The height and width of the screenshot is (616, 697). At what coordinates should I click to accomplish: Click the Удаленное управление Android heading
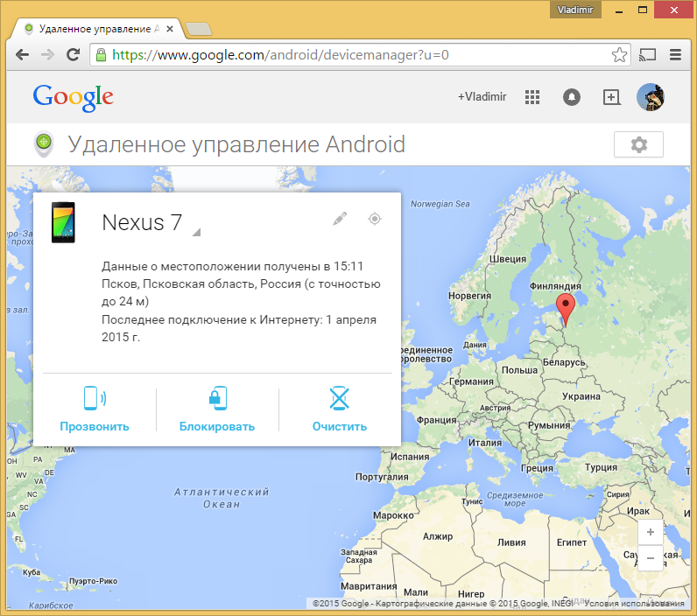coord(236,144)
